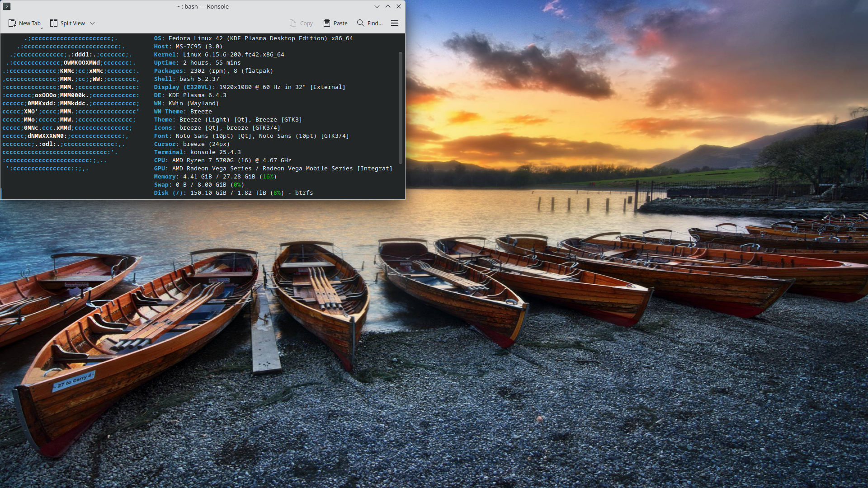Click the 'GPU: AMD Radeon Vega Series' line
The image size is (868, 488).
273,169
